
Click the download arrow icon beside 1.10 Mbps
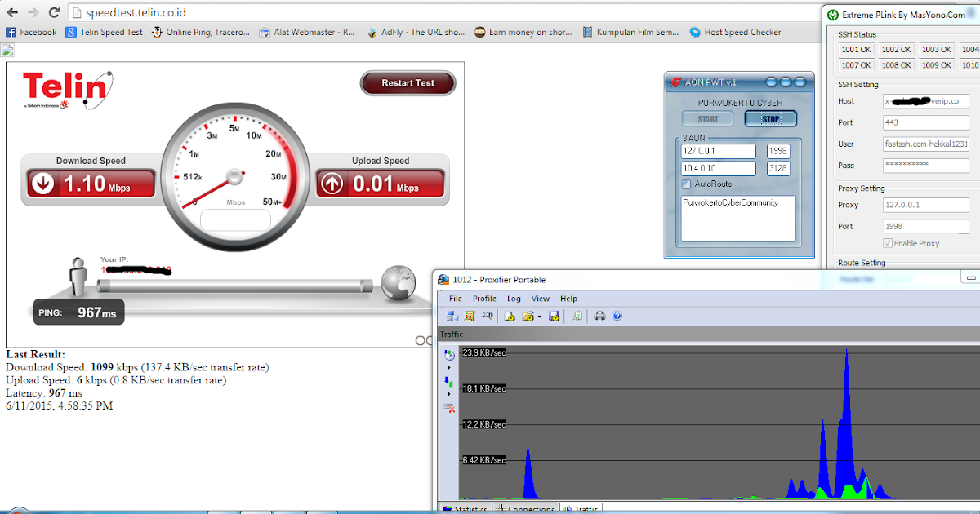[42, 184]
